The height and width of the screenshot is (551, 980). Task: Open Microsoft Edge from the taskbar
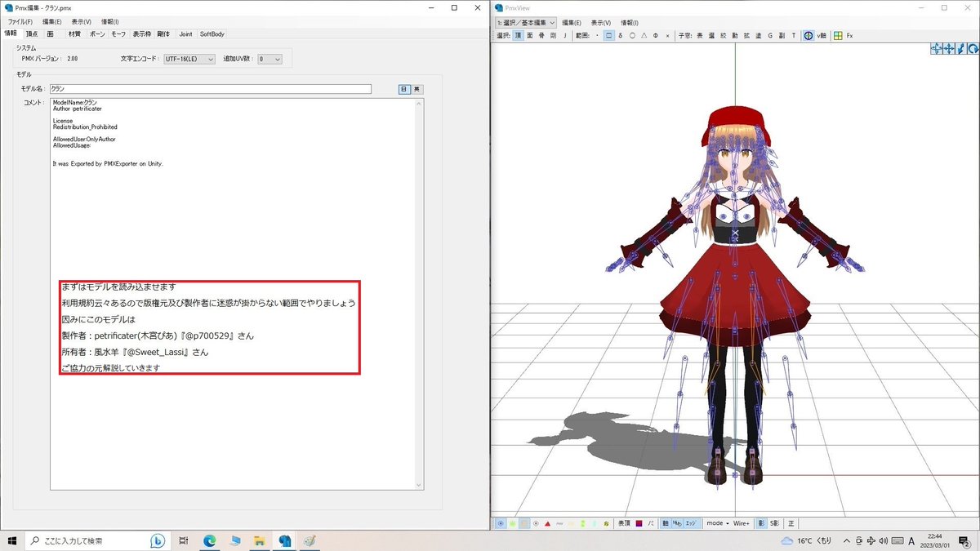coord(209,540)
